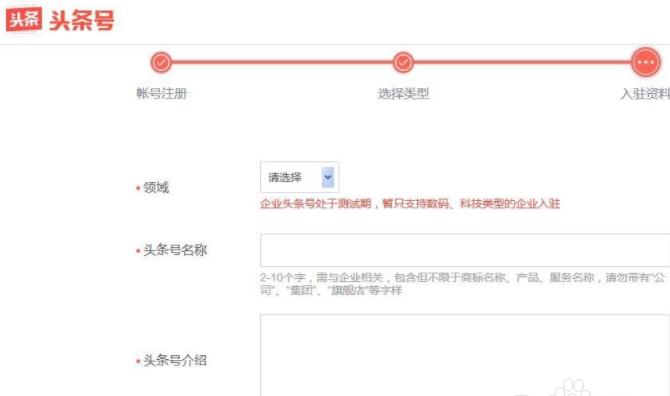Click into the 头条号介绍 text area
The height and width of the screenshot is (396, 670).
pyautogui.click(x=465, y=355)
